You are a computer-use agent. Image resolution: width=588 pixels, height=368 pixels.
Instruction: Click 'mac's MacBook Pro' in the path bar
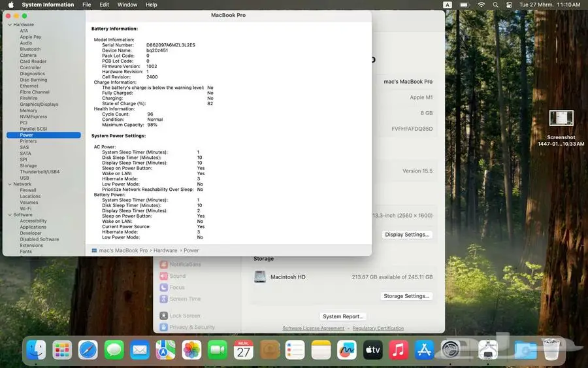[x=123, y=250]
